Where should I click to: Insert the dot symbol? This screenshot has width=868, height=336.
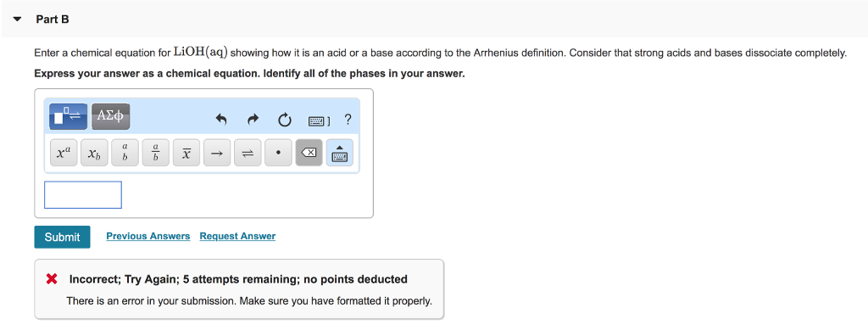[x=278, y=153]
